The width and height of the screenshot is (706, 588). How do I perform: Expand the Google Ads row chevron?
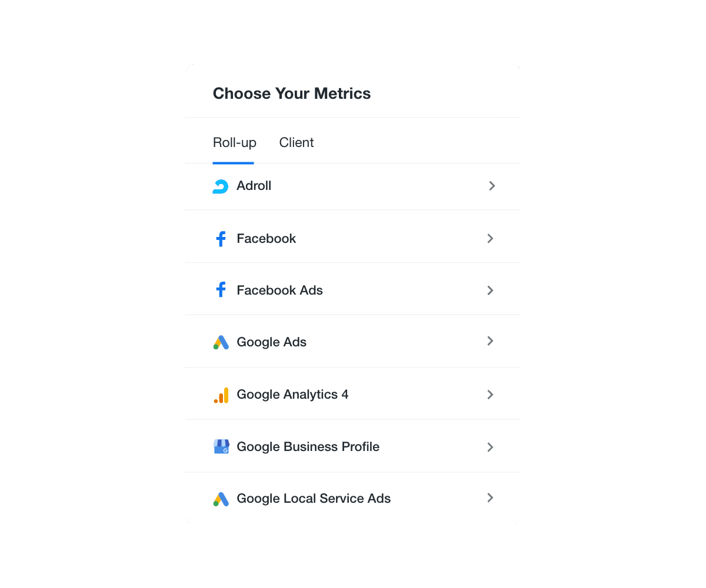(x=490, y=341)
